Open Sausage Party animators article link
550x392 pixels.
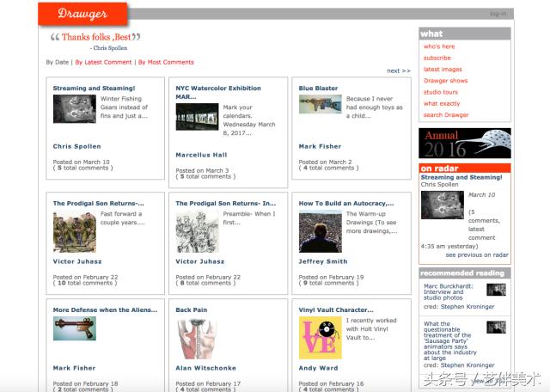(x=450, y=340)
